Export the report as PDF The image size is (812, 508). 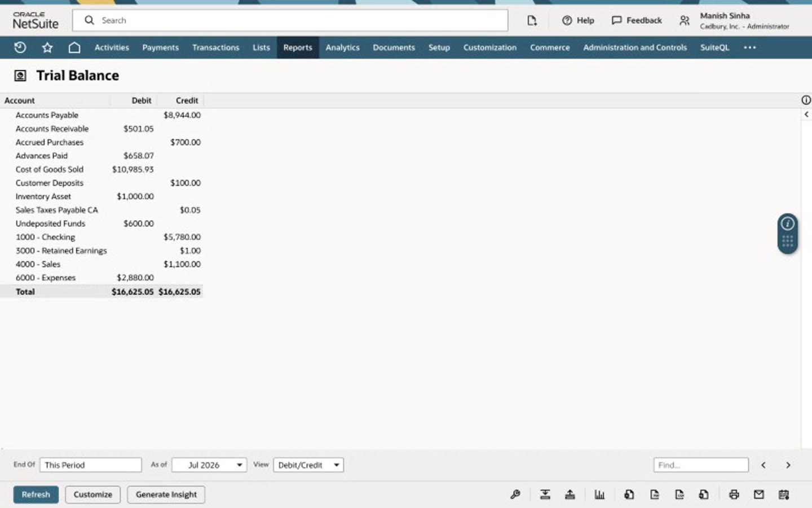(x=654, y=494)
